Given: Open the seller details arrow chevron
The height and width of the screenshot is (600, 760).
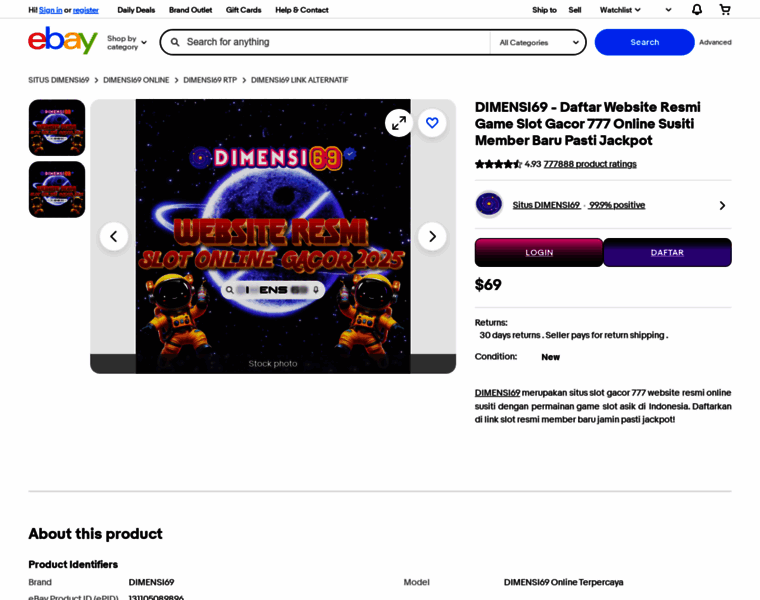Looking at the screenshot, I should pos(722,205).
